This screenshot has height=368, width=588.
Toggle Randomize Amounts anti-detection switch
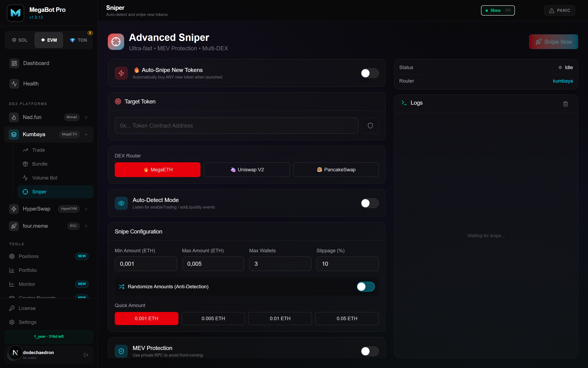coord(365,287)
